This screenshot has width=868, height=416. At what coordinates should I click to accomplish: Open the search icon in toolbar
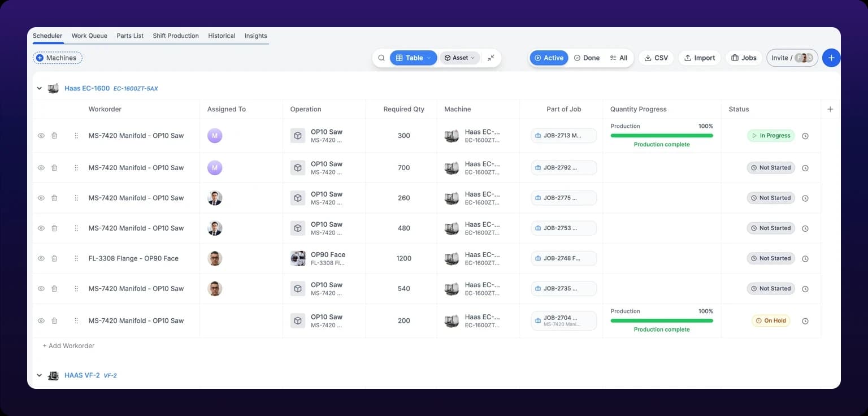coord(381,58)
